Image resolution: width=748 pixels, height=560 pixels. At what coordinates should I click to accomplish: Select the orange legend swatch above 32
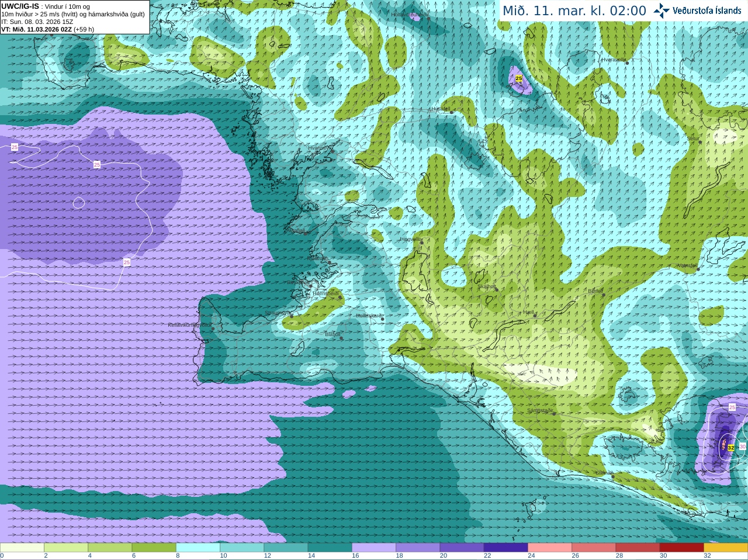pyautogui.click(x=726, y=548)
